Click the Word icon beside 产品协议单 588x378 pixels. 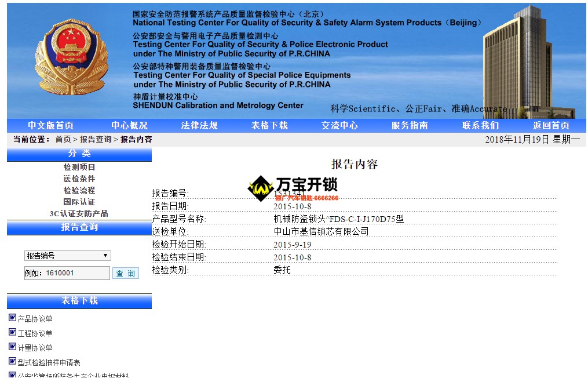click(x=12, y=318)
